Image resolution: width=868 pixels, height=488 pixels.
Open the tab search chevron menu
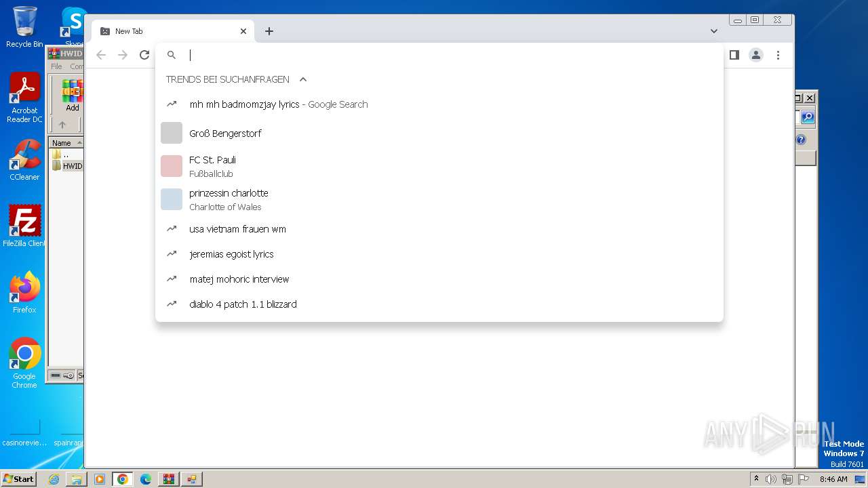click(x=714, y=31)
